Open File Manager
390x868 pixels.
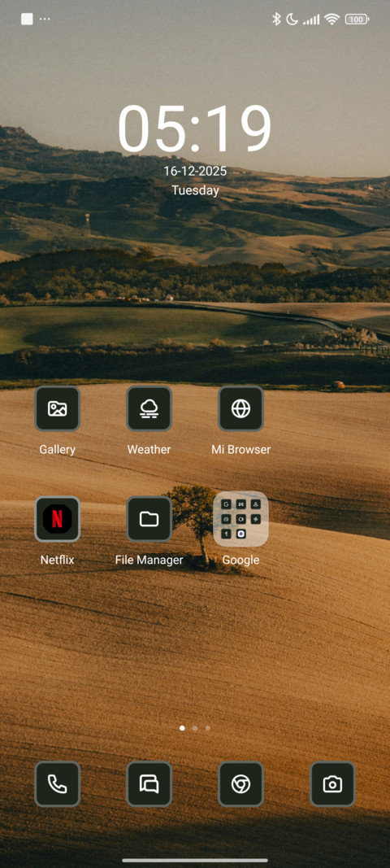coord(149,519)
